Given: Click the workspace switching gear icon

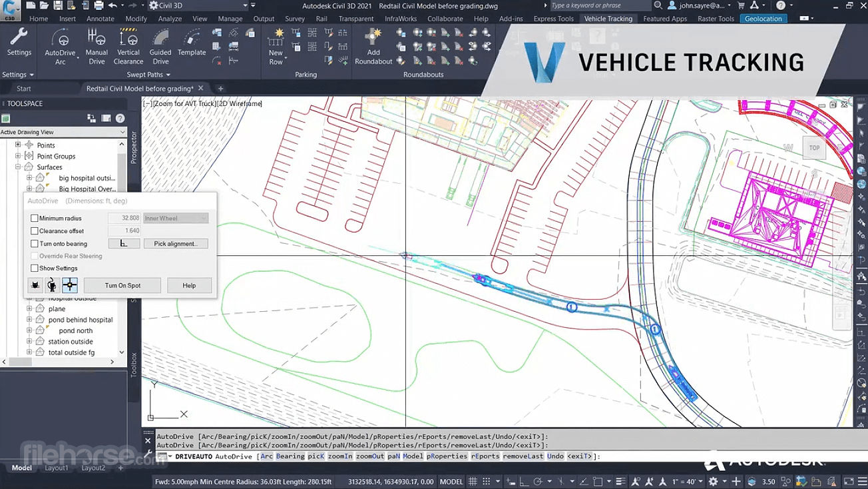Looking at the screenshot, I should pyautogui.click(x=713, y=482).
